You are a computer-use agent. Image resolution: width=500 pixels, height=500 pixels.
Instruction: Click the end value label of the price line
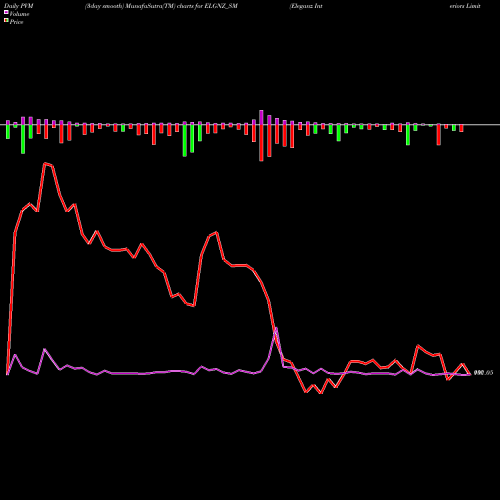[483, 373]
